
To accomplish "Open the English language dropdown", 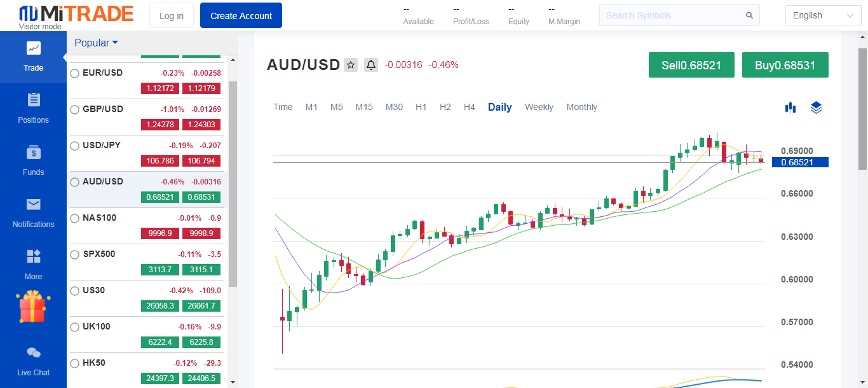I will coord(823,16).
